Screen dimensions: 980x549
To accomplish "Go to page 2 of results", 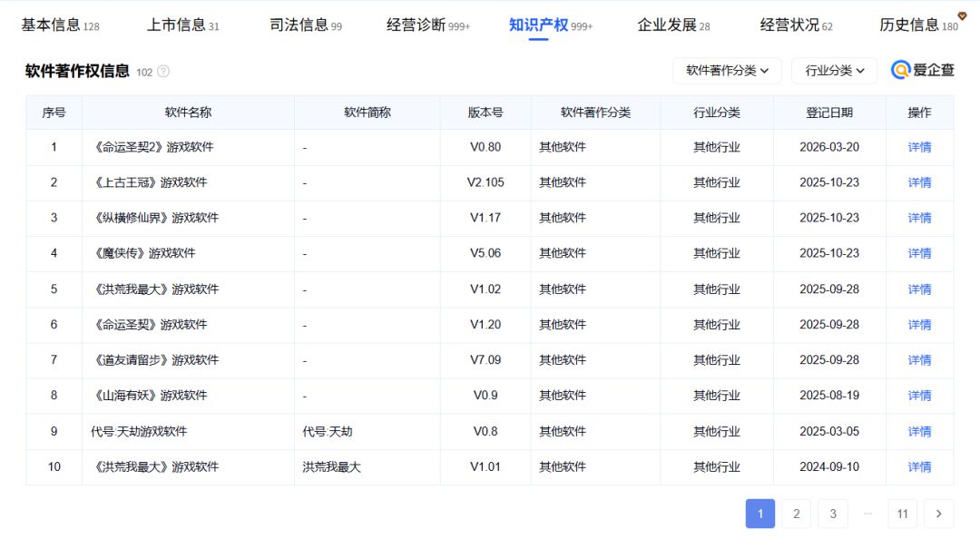I will (x=797, y=514).
